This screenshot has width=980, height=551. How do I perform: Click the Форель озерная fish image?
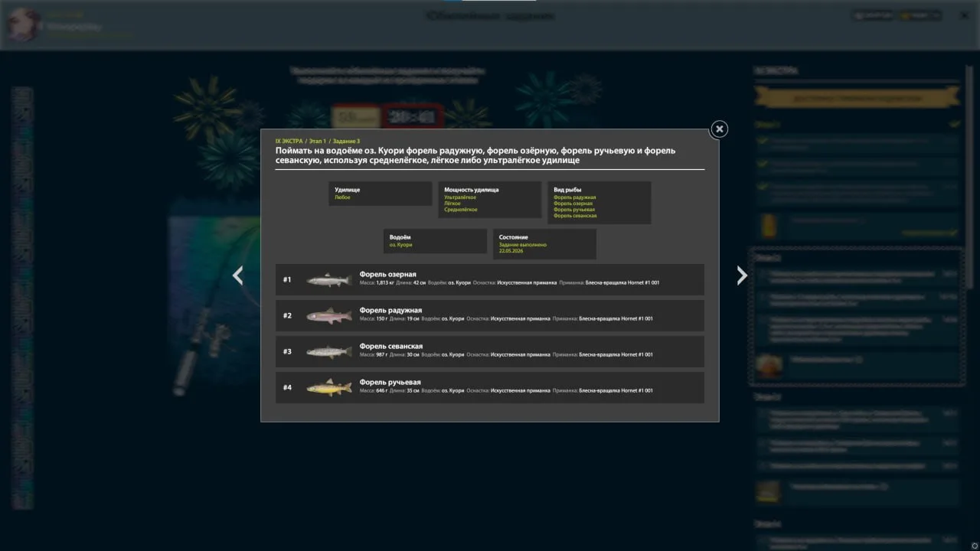point(328,280)
